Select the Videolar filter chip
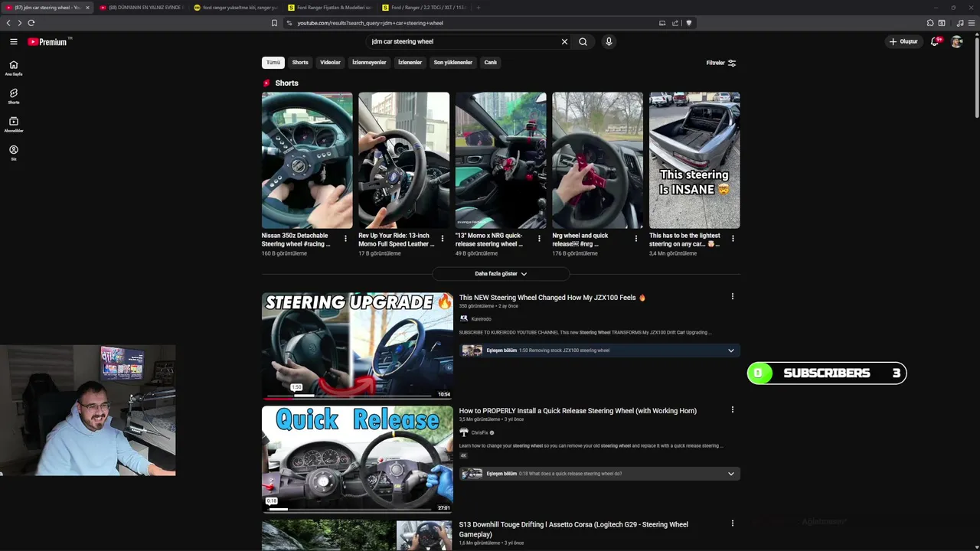The height and width of the screenshot is (551, 980). [x=330, y=63]
